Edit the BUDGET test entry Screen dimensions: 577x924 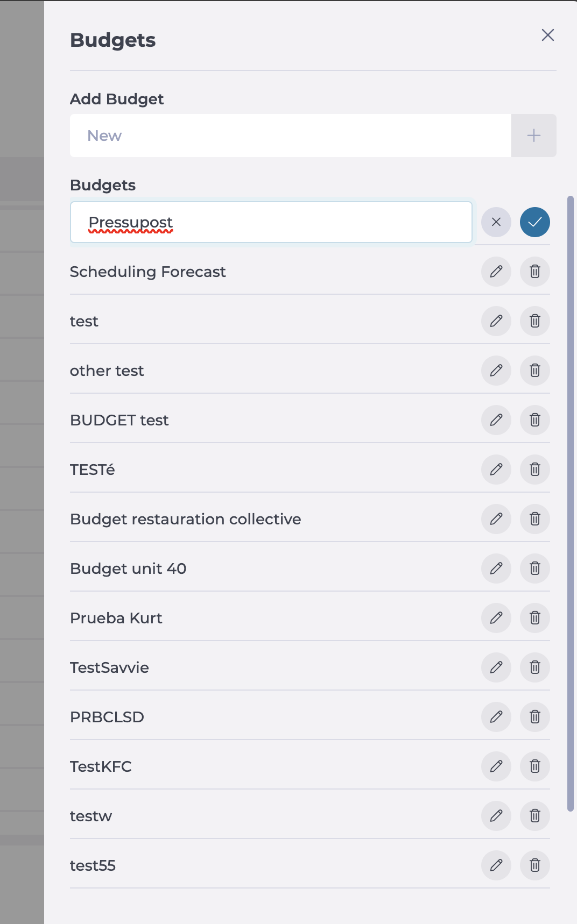click(x=496, y=420)
